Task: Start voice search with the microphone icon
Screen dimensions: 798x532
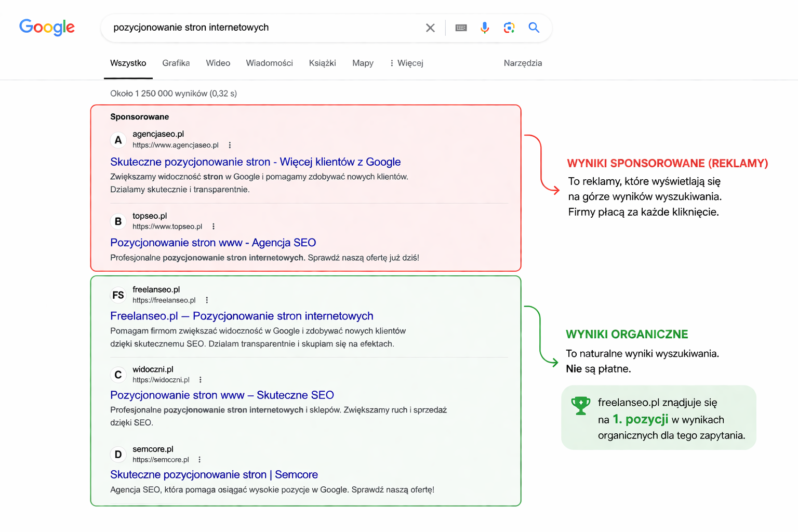Action: tap(484, 28)
